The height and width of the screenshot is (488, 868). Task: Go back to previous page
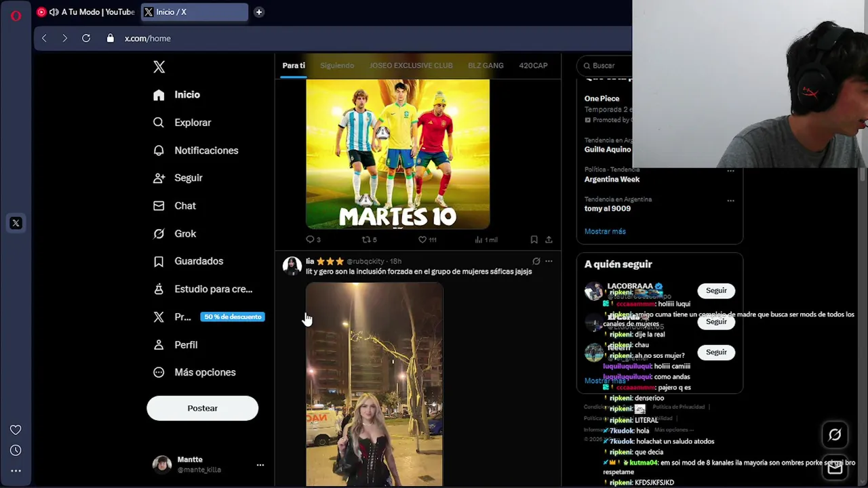44,39
